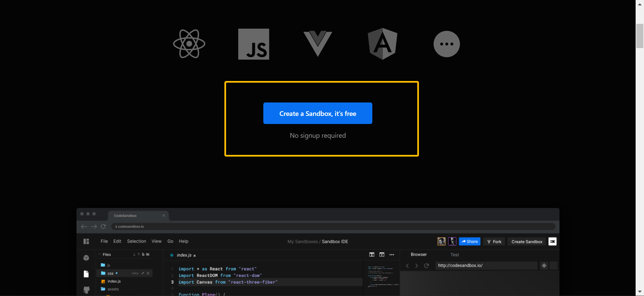644x296 pixels.
Task: Go forward in the mock browser
Action: pos(94,226)
